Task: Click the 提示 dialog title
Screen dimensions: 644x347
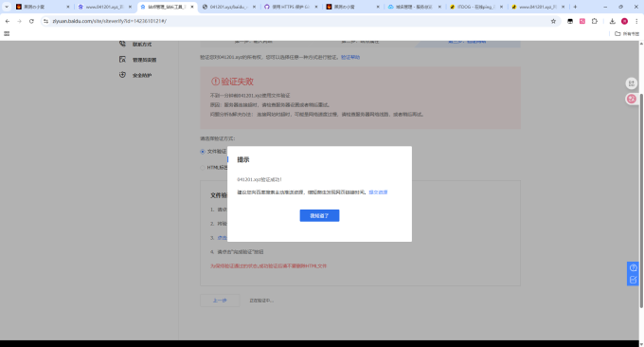Action: 243,159
